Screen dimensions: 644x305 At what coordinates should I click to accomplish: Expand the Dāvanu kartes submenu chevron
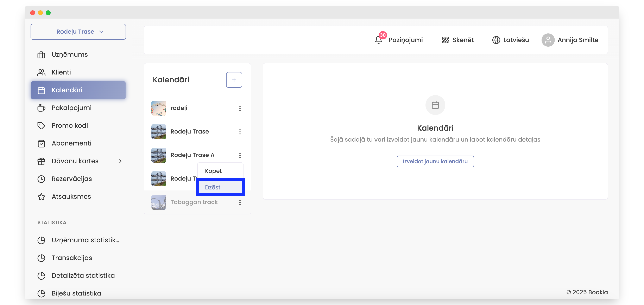tap(120, 161)
